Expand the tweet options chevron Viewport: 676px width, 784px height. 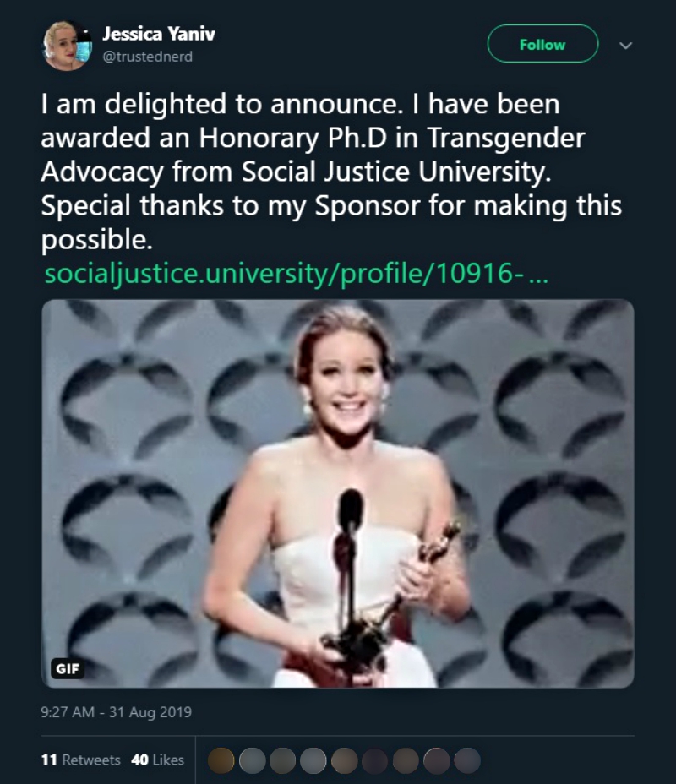point(625,46)
